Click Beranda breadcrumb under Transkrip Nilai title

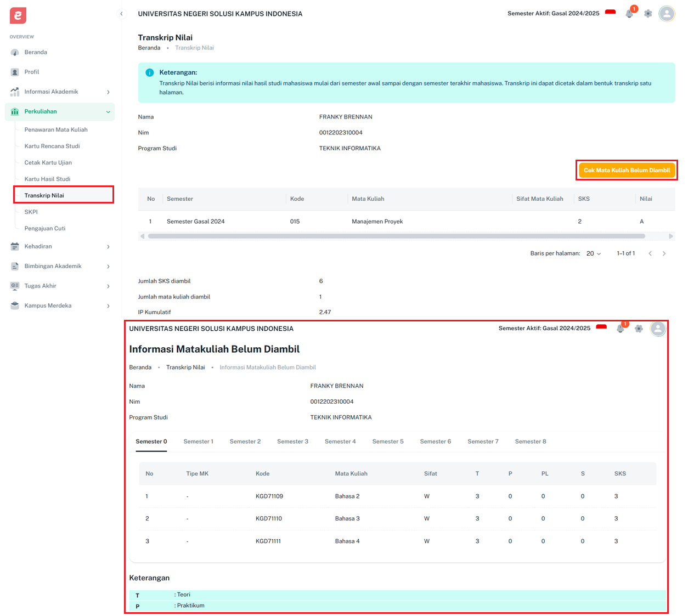(x=149, y=48)
